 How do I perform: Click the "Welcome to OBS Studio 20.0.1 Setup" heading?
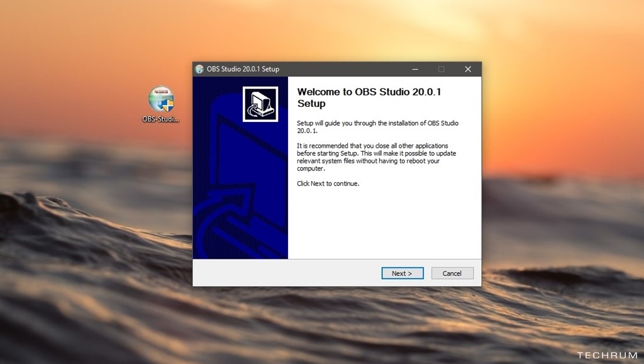(369, 97)
